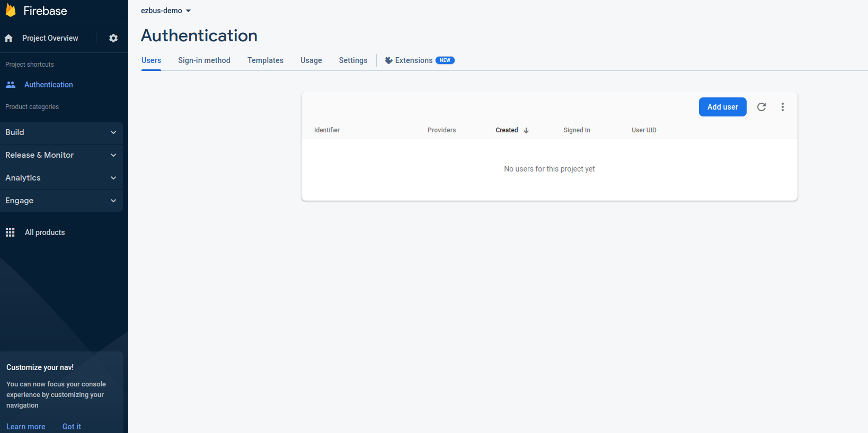Image resolution: width=868 pixels, height=433 pixels.
Task: Open All products
Action: (45, 232)
